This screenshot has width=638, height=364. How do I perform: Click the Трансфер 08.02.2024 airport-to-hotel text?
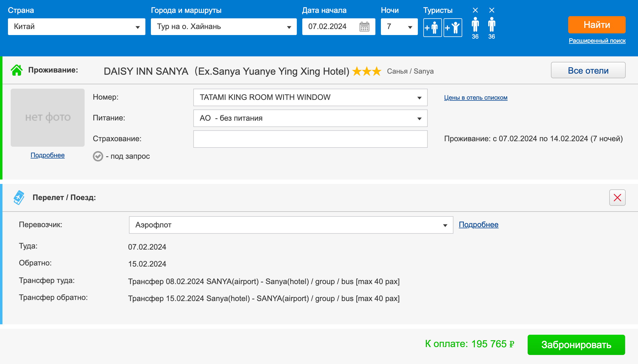(x=264, y=281)
